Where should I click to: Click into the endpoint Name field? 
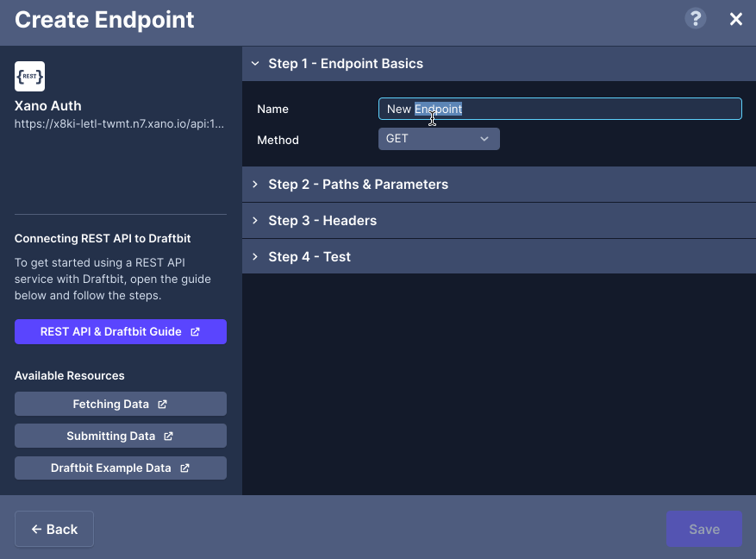coord(559,109)
